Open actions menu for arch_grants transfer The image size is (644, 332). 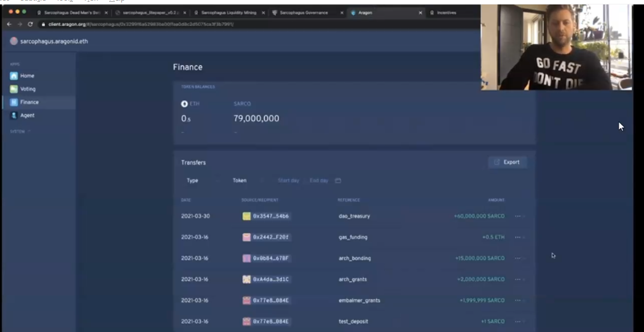[x=518, y=279]
